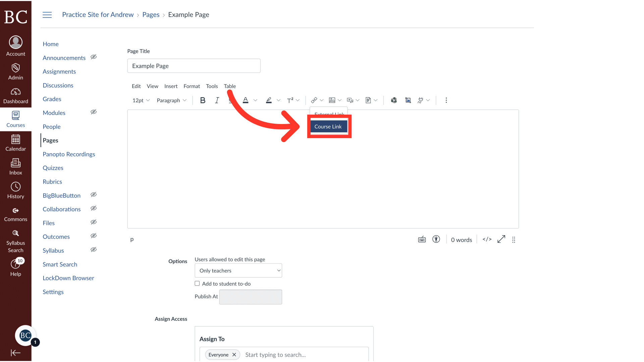Open the Inbox from the left sidebar

tap(15, 167)
